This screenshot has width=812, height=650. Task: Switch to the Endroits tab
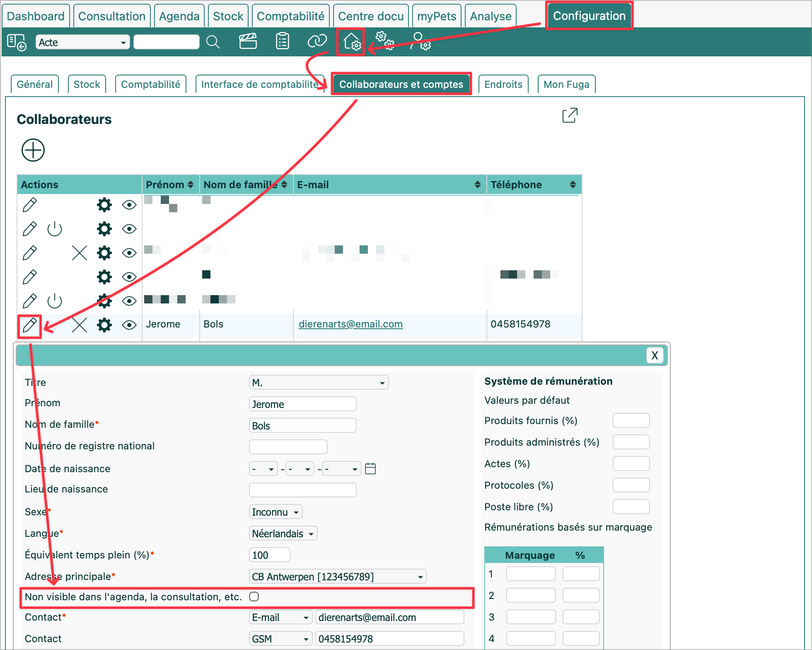[x=503, y=85]
